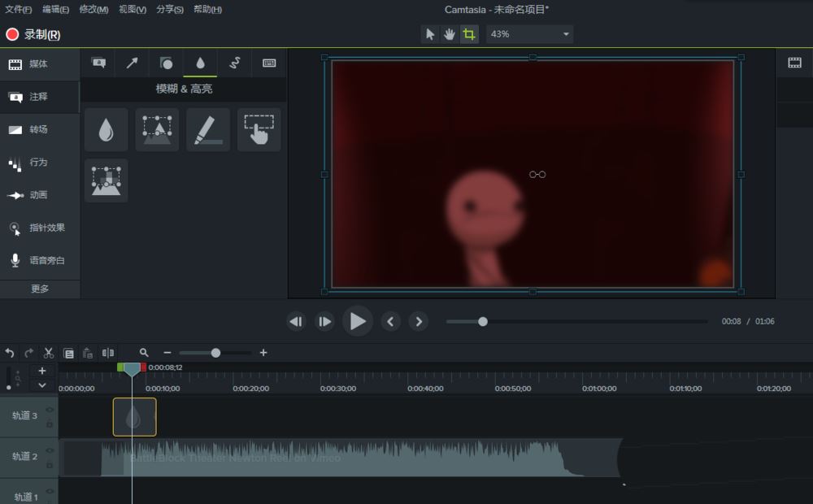Toggle visibility eye of 轨道 2
813x504 pixels.
pyautogui.click(x=50, y=450)
